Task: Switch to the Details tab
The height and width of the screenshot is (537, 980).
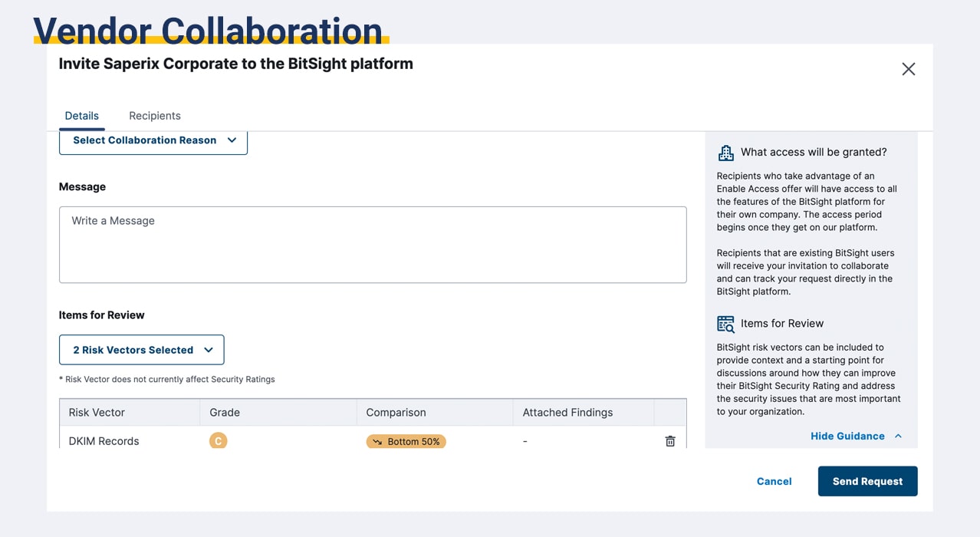Action: coord(81,116)
